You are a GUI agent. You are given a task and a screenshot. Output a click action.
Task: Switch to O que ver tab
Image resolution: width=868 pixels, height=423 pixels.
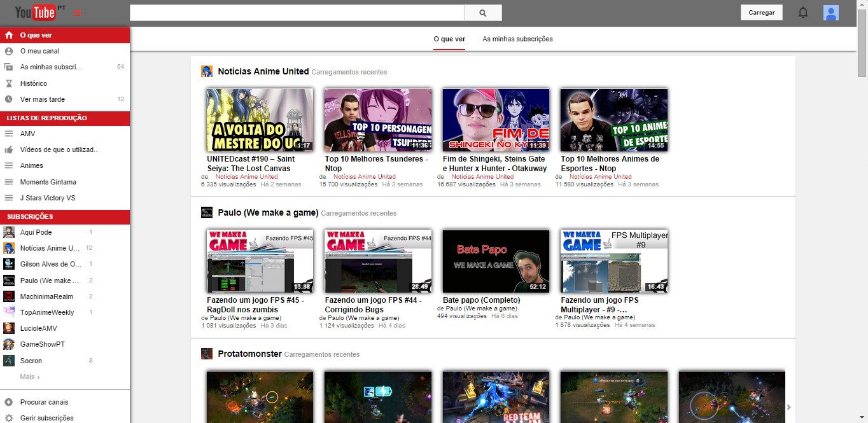(x=449, y=39)
